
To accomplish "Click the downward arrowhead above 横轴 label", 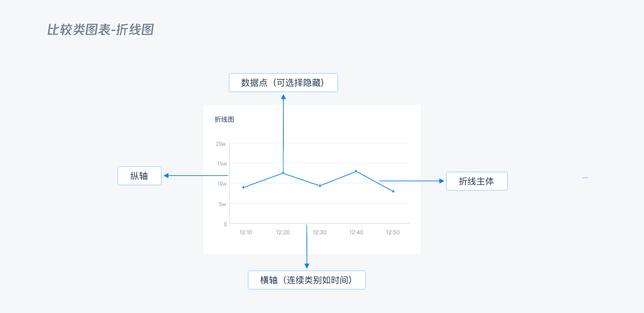I will pos(307,266).
